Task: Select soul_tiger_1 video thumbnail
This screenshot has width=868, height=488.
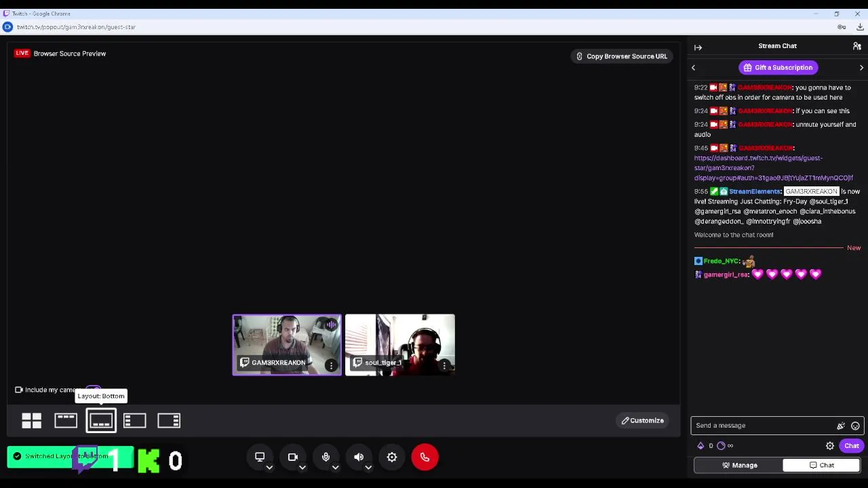Action: [x=400, y=344]
